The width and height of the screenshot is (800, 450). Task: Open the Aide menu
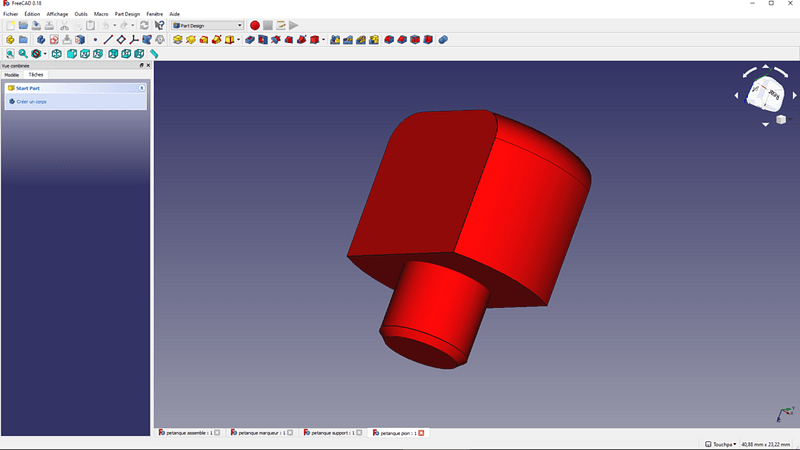pos(174,14)
